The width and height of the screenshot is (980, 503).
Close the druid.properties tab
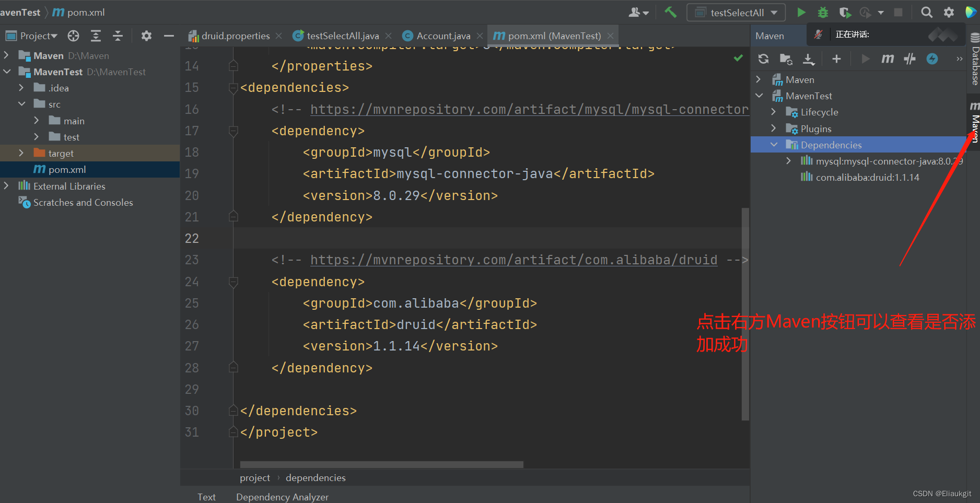[279, 36]
